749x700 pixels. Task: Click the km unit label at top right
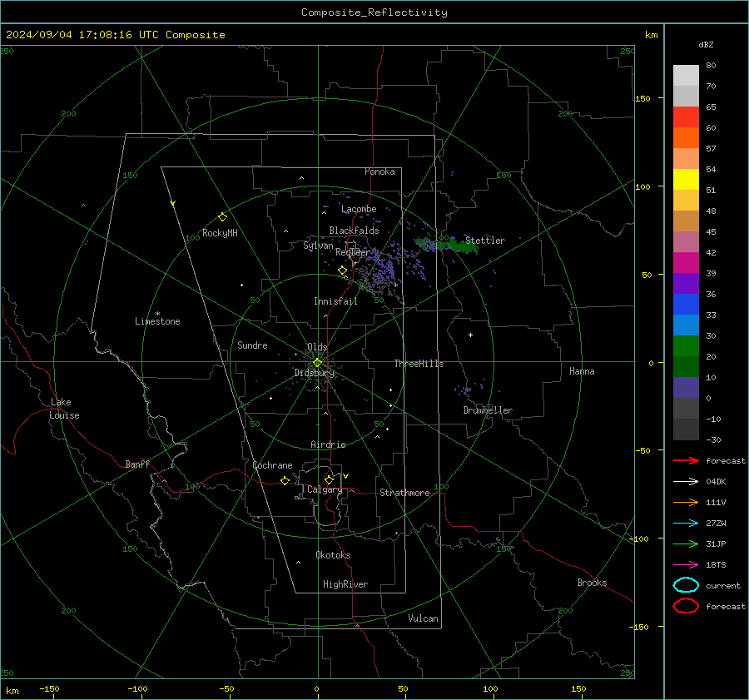651,35
